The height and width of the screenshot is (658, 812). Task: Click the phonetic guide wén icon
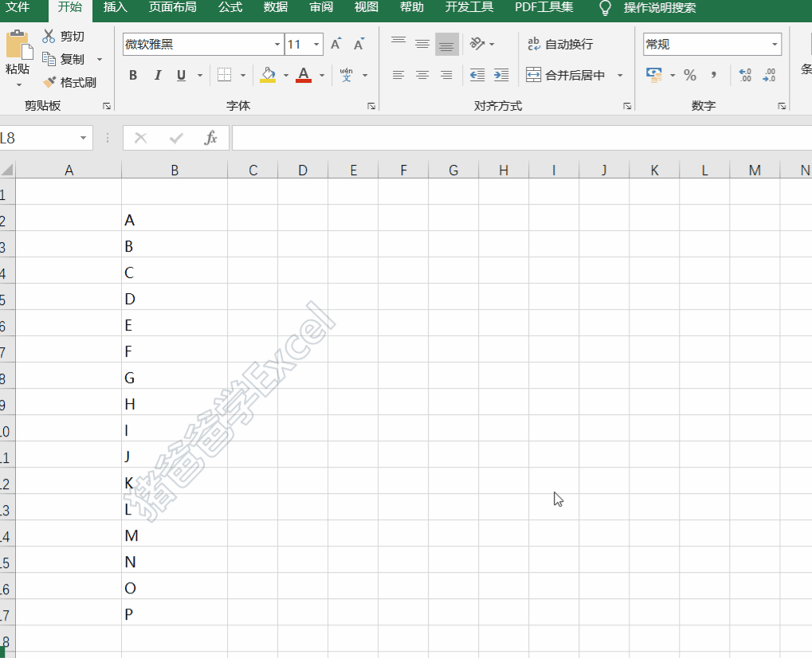coord(347,75)
